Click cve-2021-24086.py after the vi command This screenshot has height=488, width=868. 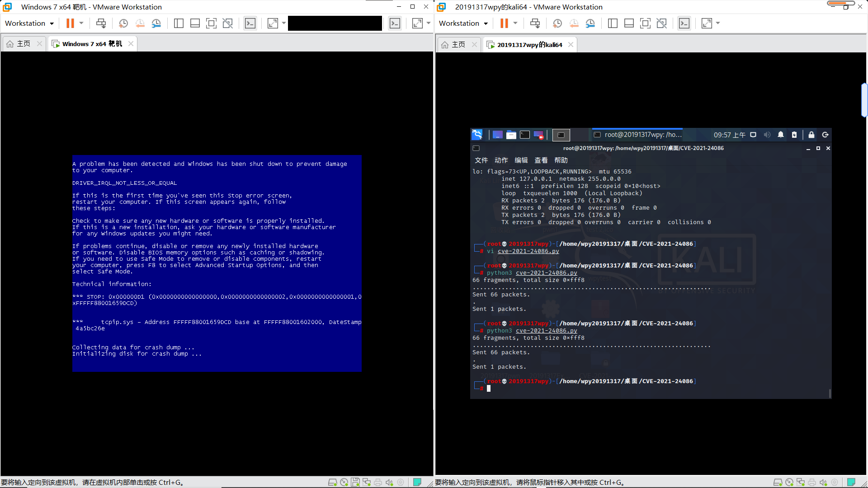tap(528, 251)
